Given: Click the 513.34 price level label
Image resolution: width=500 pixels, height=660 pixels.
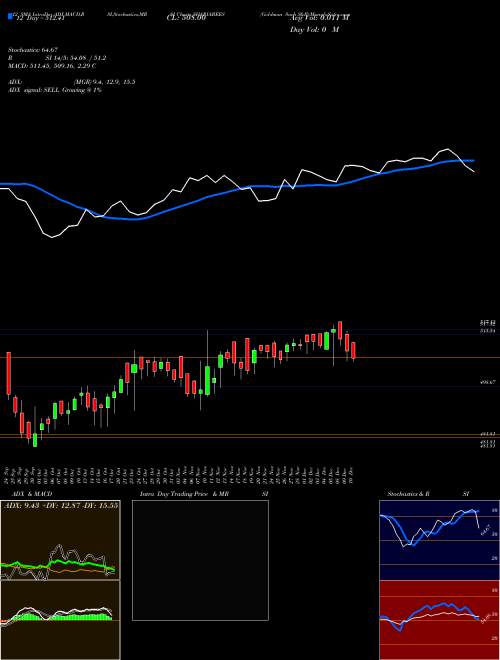Looking at the screenshot, I should (x=488, y=331).
